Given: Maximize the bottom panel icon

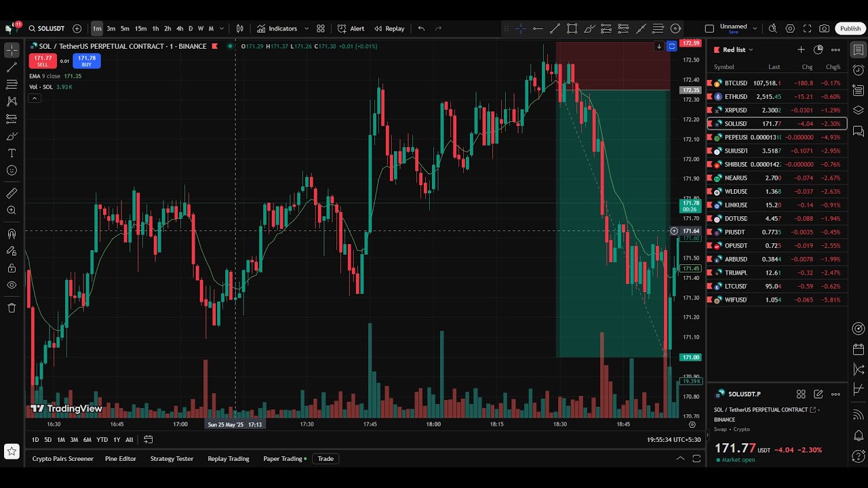Looking at the screenshot, I should point(696,459).
